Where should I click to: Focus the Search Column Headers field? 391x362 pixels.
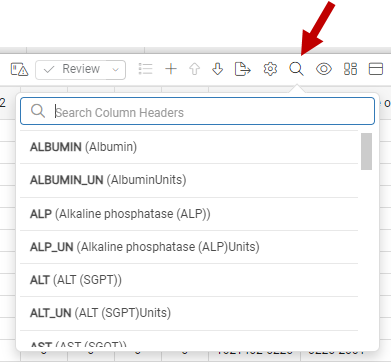pos(197,111)
